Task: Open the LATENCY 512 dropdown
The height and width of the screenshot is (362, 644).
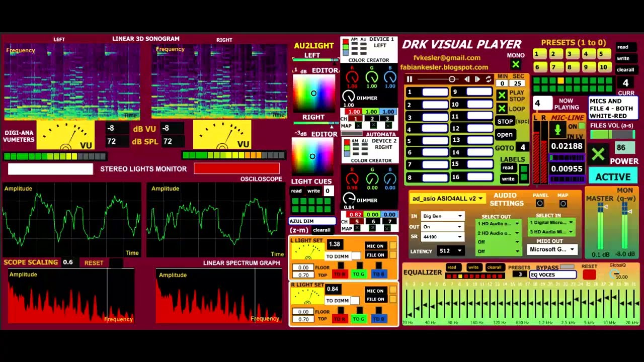Action: (450, 251)
